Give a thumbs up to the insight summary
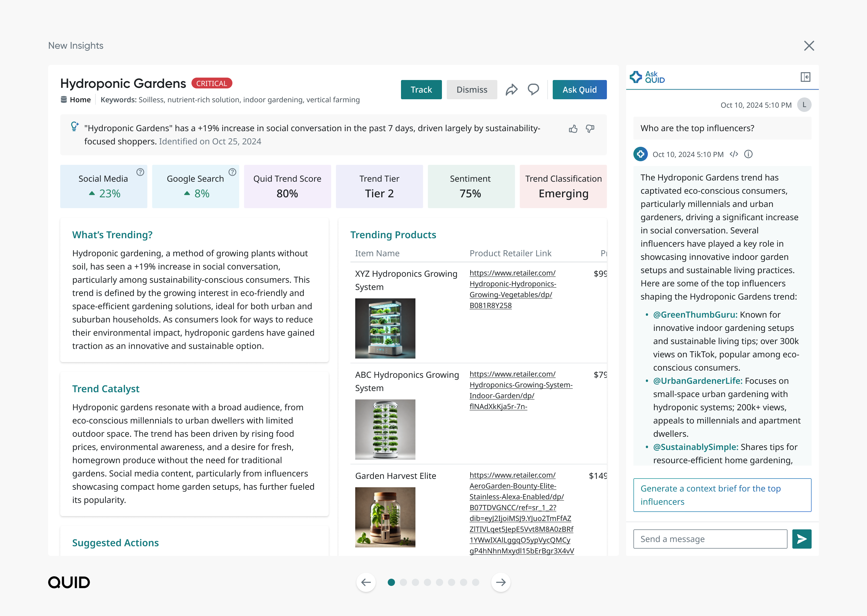The image size is (867, 616). click(573, 129)
